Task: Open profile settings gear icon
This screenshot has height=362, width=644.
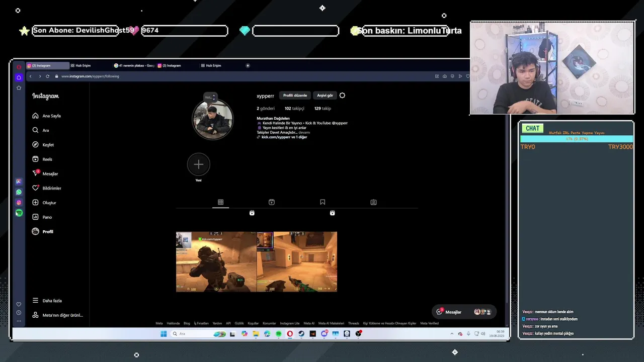Action: [342, 96]
